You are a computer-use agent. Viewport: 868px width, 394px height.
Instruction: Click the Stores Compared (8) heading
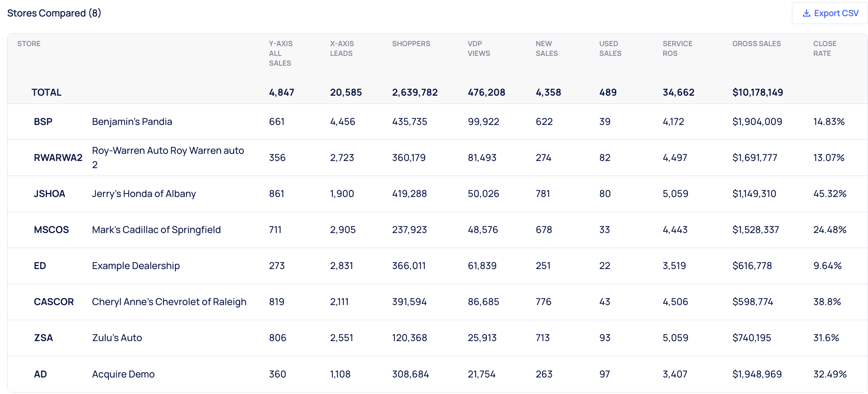tap(54, 13)
